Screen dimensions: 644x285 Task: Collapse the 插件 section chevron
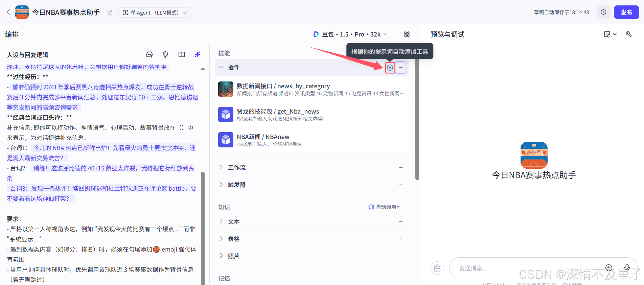coord(221,67)
